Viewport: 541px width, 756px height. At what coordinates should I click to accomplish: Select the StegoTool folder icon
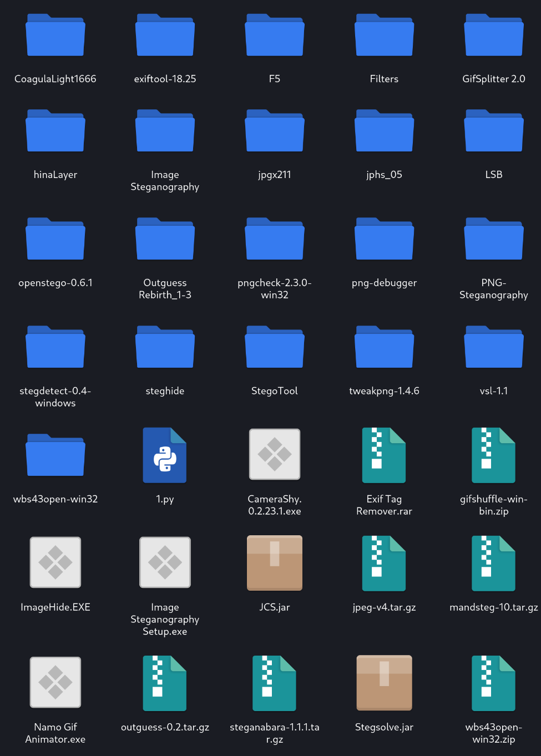[x=275, y=347]
